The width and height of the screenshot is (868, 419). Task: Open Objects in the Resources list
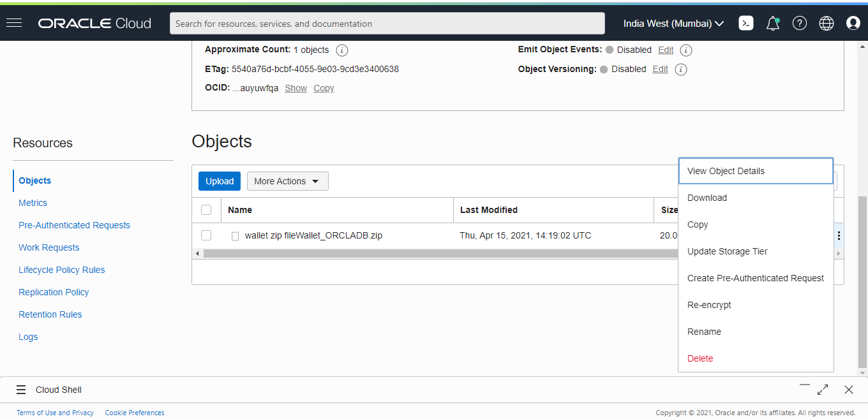(35, 180)
